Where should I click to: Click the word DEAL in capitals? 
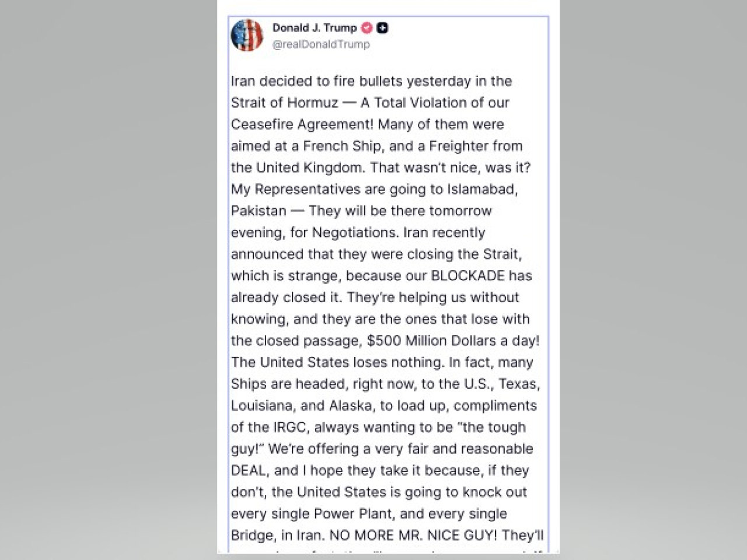tap(248, 470)
